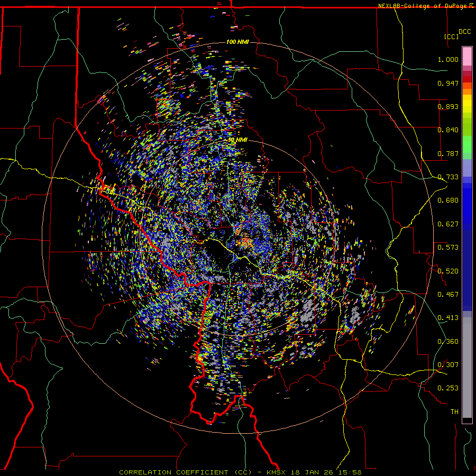Image resolution: width=476 pixels, height=476 pixels.
Task: Select the 0.733 legend value
Action: pos(448,177)
